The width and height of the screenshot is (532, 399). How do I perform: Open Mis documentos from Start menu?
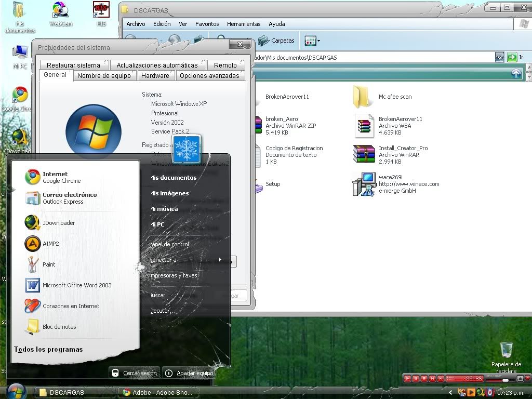pos(174,178)
